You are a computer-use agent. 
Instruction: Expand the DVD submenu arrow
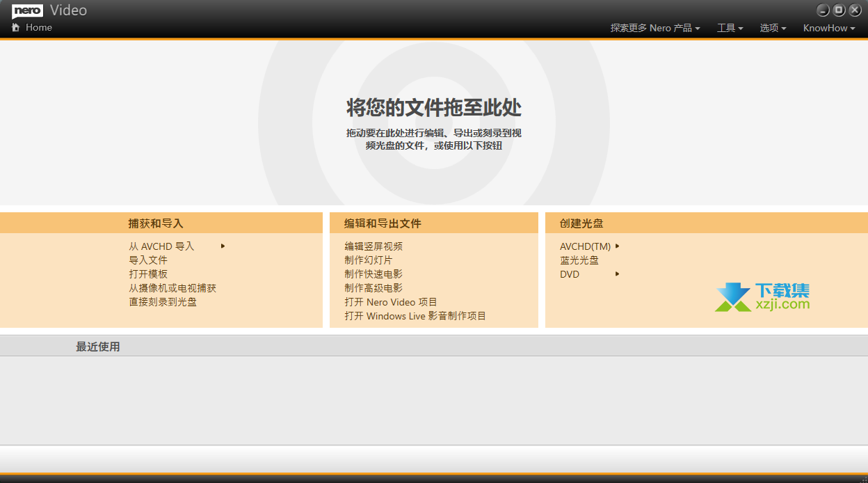coord(617,274)
